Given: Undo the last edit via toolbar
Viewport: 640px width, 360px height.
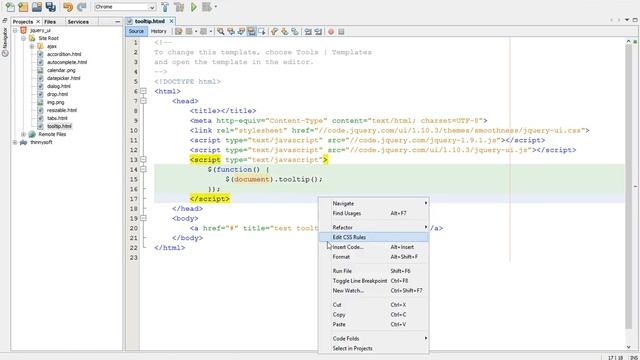Looking at the screenshot, I should 68,7.
